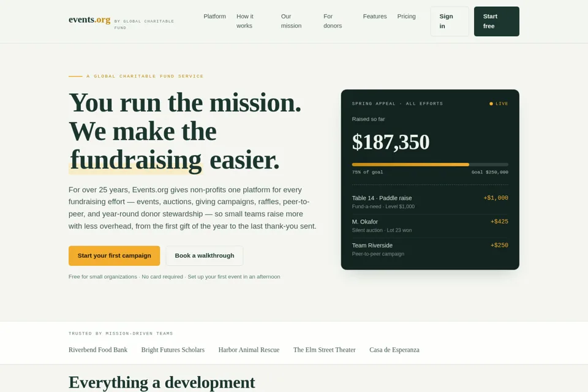Click the events.org logo
Viewport: 588px width, 392px height.
(x=89, y=20)
